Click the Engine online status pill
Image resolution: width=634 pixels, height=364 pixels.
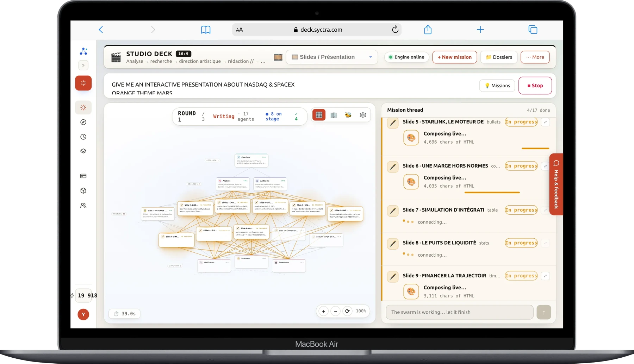pyautogui.click(x=406, y=57)
